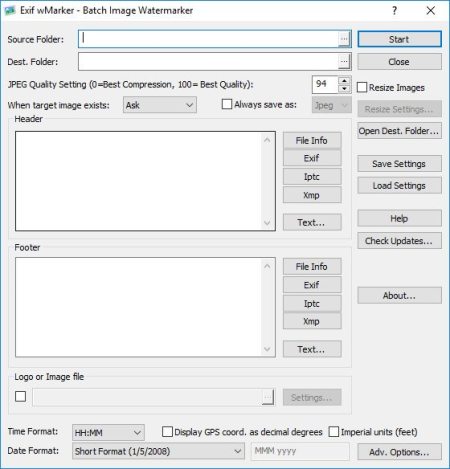Insert File Info tag into Header
The width and height of the screenshot is (450, 469).
tap(312, 140)
